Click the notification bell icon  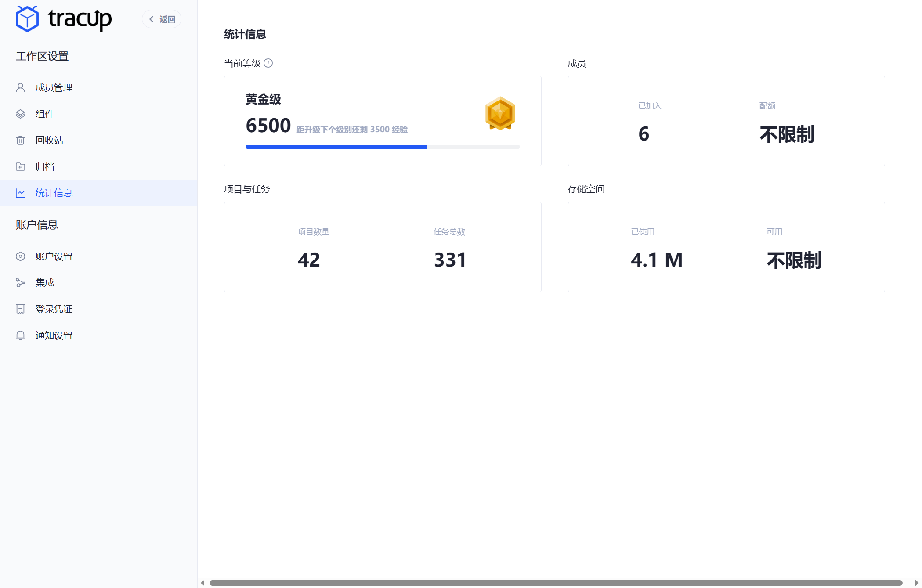tap(20, 335)
